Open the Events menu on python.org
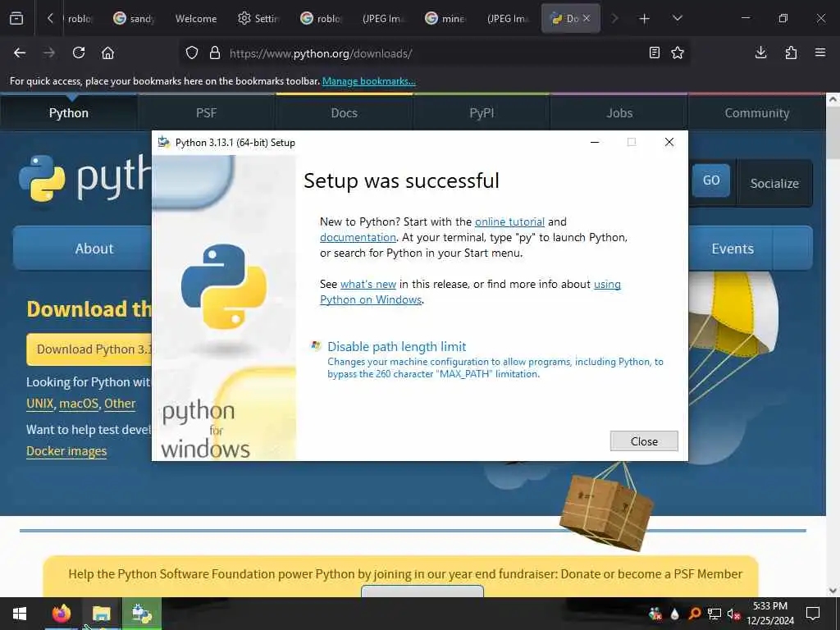Image resolution: width=840 pixels, height=630 pixels. tap(733, 249)
